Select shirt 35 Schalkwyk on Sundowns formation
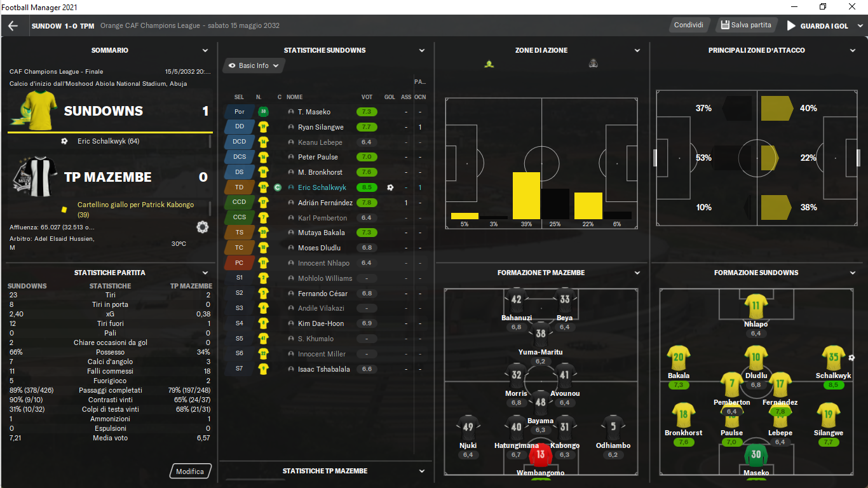This screenshot has height=488, width=868. pos(833,358)
